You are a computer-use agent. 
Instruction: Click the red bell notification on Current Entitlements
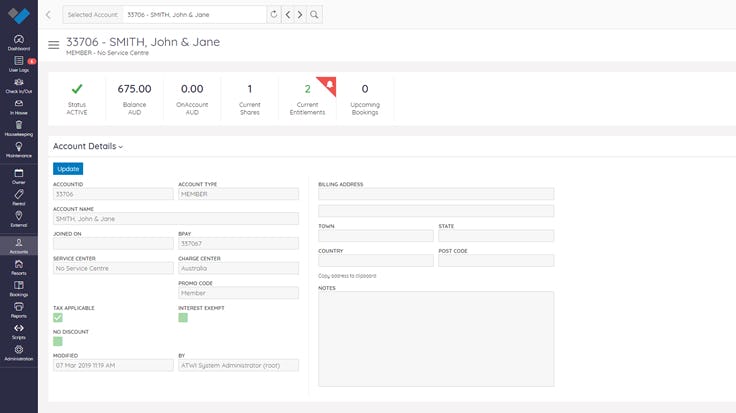[329, 85]
